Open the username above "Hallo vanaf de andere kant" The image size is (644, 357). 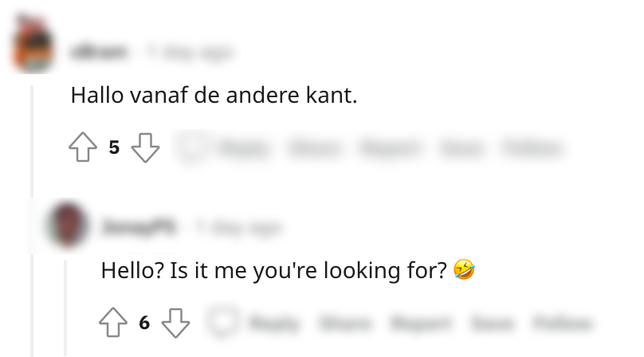pos(98,53)
